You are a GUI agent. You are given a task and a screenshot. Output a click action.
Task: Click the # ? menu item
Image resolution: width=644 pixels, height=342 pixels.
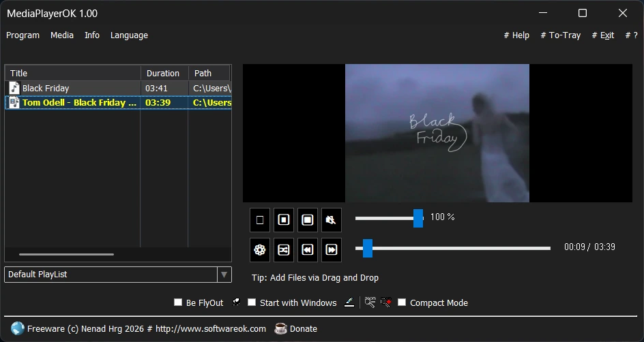pyautogui.click(x=631, y=35)
